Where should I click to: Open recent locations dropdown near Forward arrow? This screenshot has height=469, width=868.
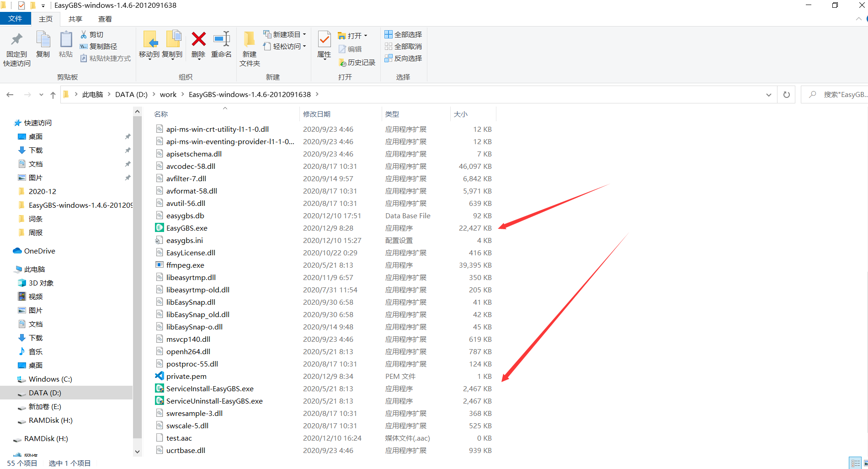click(41, 95)
